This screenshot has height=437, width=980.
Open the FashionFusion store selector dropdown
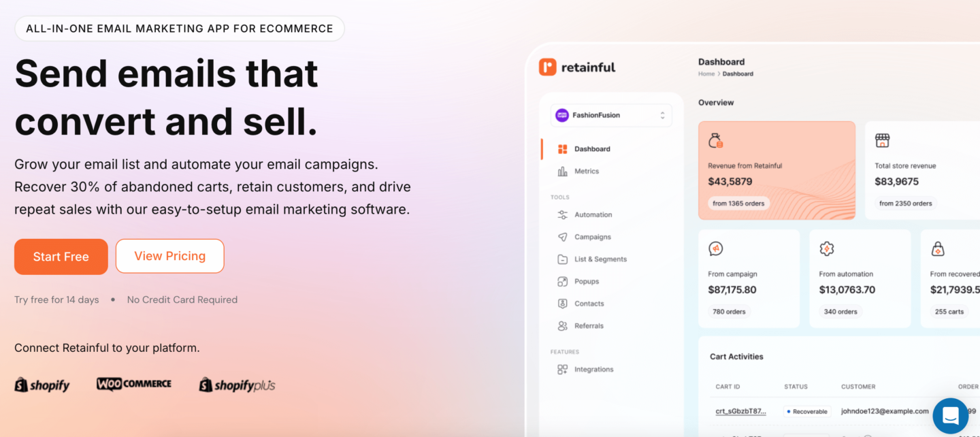pyautogui.click(x=611, y=115)
